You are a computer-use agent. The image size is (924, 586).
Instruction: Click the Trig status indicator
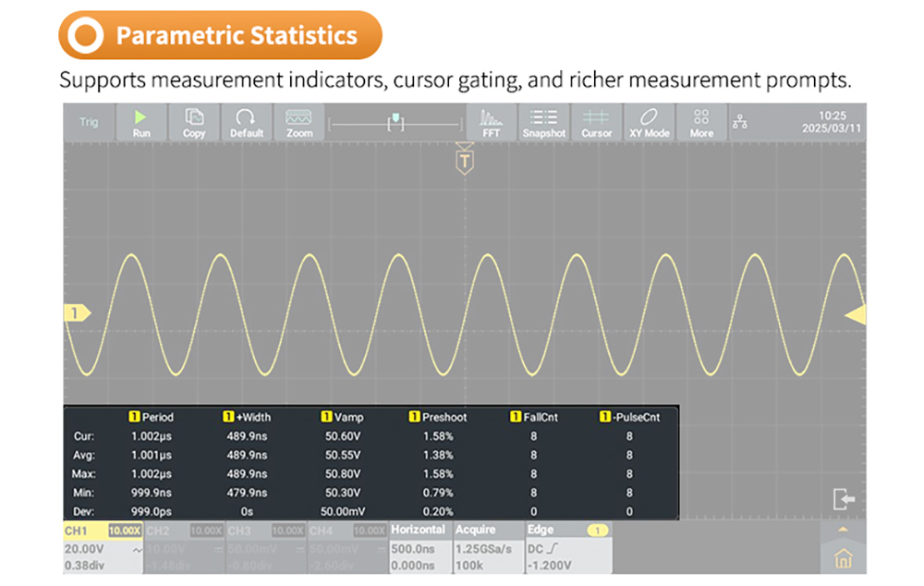(x=89, y=122)
